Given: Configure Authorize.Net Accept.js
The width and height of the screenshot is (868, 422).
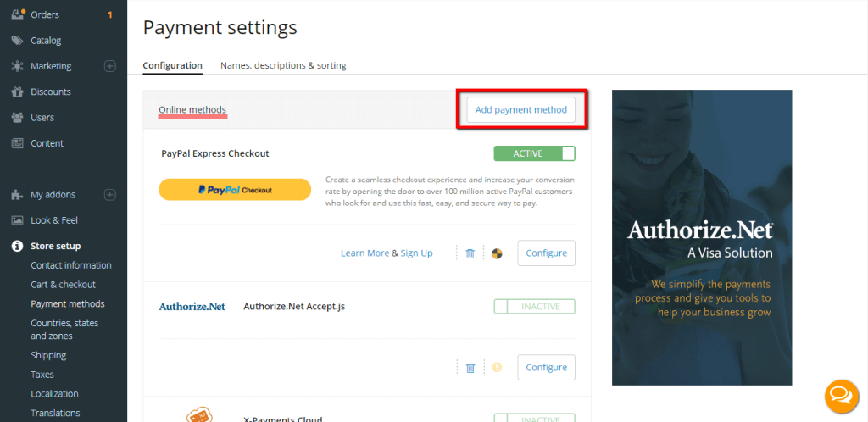Looking at the screenshot, I should [547, 367].
